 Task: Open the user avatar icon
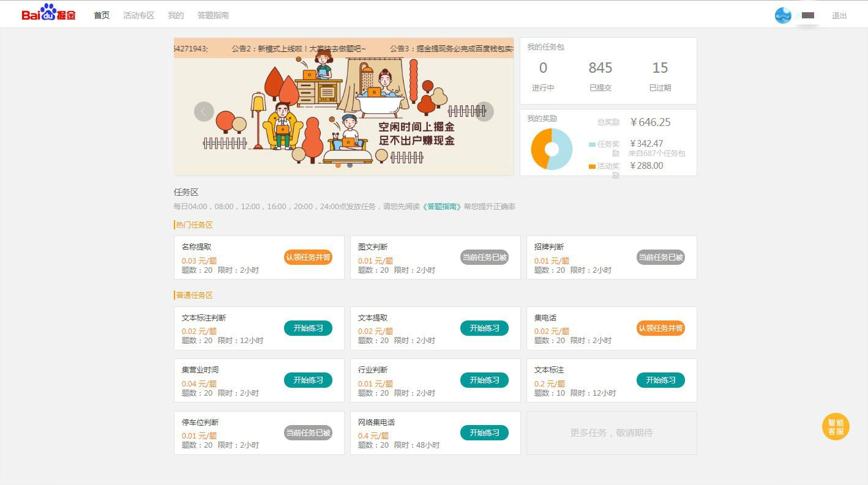[783, 15]
